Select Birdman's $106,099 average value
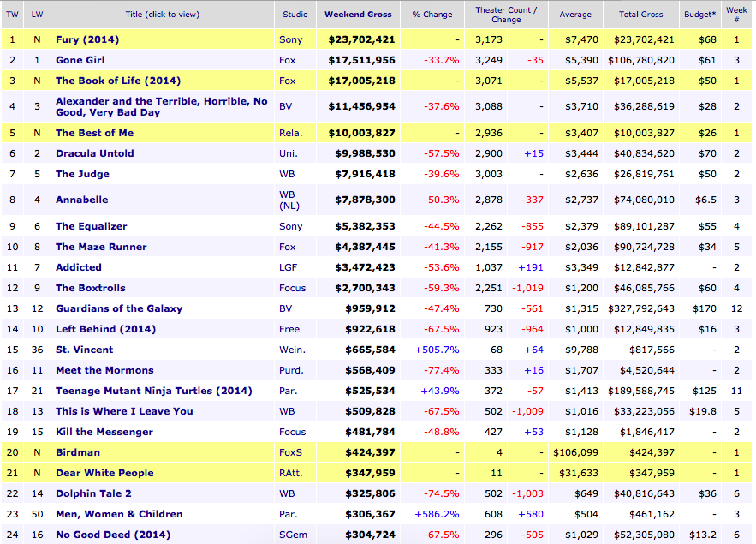Viewport: 756px width, 544px height. [575, 452]
